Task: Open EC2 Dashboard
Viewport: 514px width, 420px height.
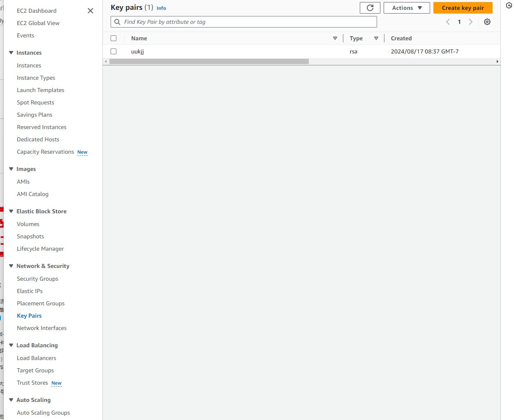Action: [37, 11]
